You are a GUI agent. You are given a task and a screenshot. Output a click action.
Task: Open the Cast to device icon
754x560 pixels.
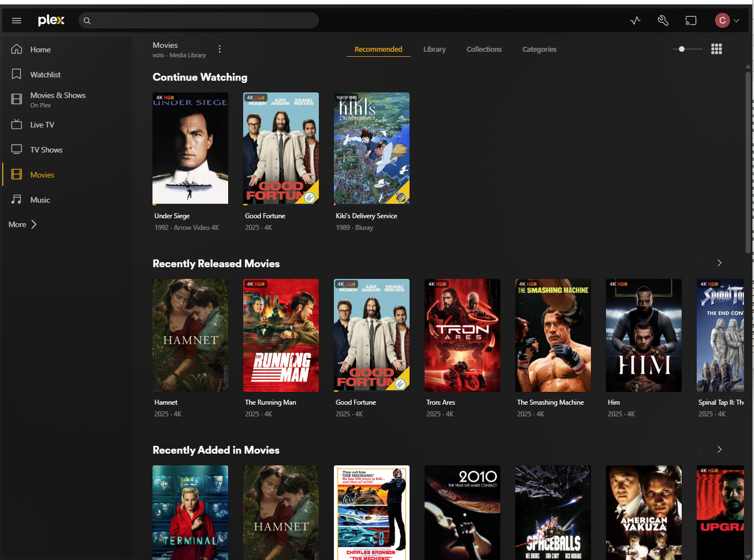click(x=691, y=21)
